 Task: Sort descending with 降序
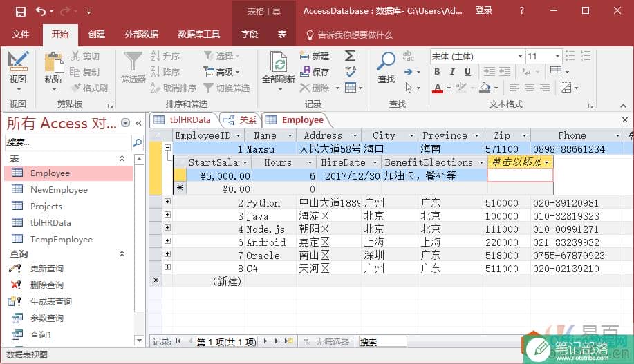click(165, 72)
